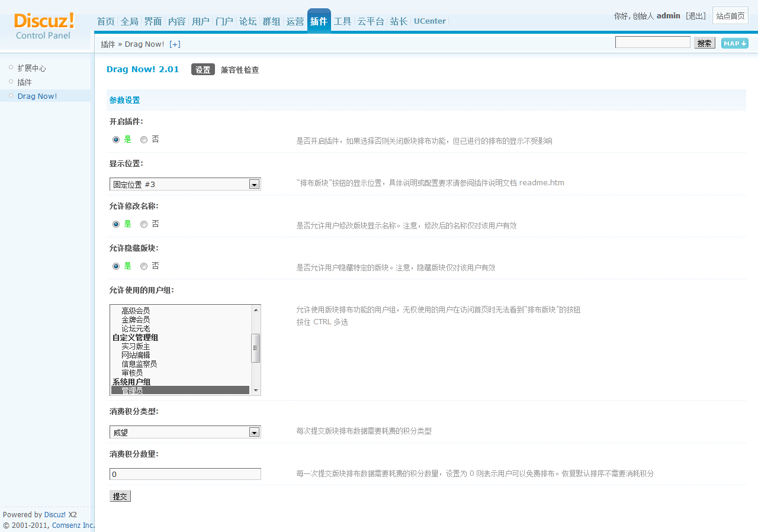The height and width of the screenshot is (532, 758).
Task: Select 是 for 允许隐藏版块
Action: tap(116, 266)
